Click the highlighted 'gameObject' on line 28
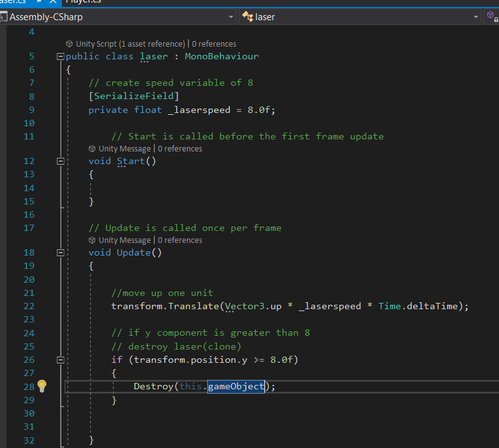 236,387
